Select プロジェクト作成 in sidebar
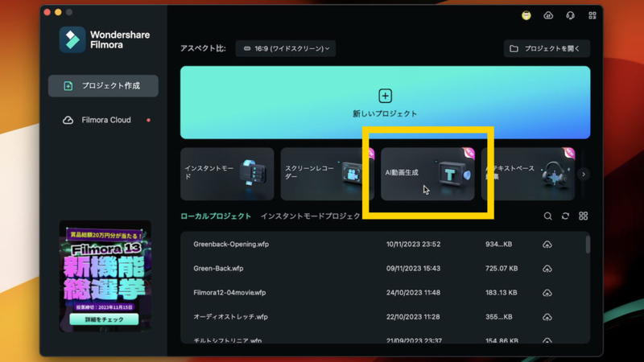Viewport: 644px width, 362px height. pyautogui.click(x=103, y=86)
